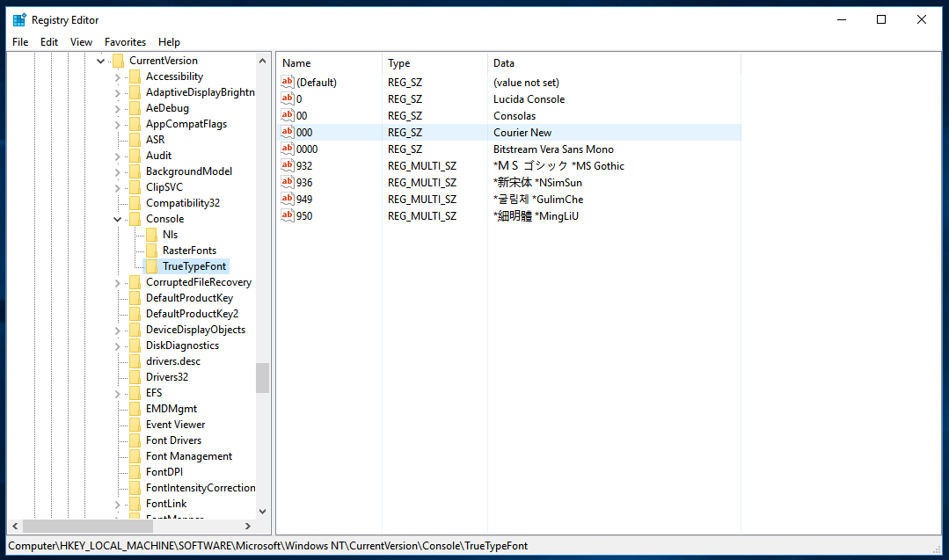Click the 'Lucida Console' data cell
Screen dimensions: 949x560
(529, 98)
